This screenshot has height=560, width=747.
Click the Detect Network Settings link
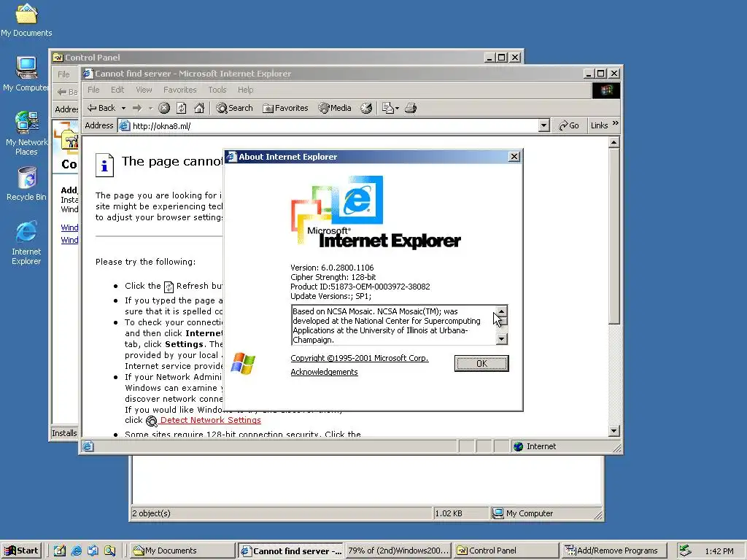click(x=211, y=420)
